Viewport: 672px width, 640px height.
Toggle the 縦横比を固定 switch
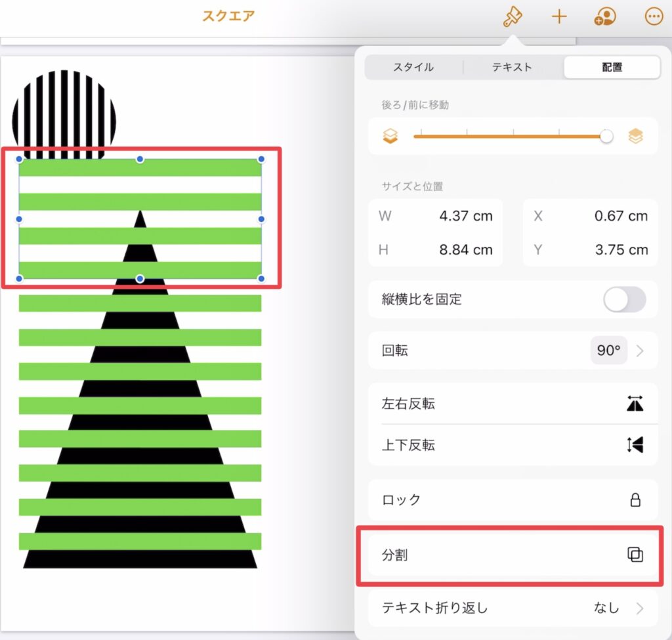[x=625, y=299]
